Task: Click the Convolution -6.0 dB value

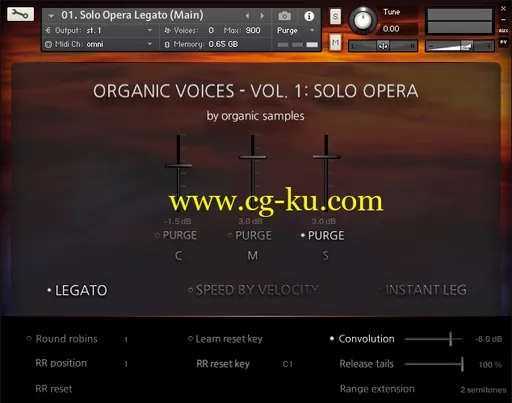Action: [x=489, y=339]
